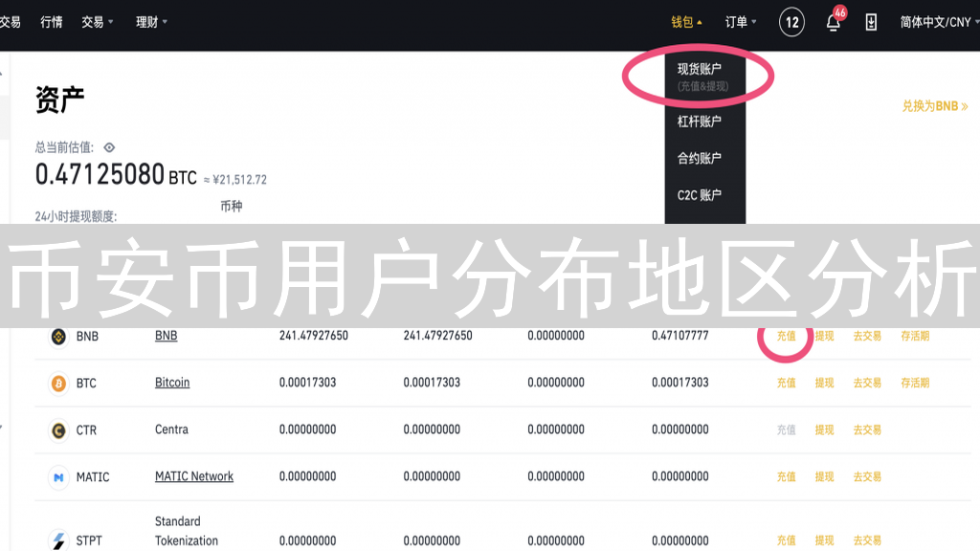Viewport: 980px width, 551px height.
Task: Click 提现 in the CTR row
Action: pyautogui.click(x=824, y=430)
